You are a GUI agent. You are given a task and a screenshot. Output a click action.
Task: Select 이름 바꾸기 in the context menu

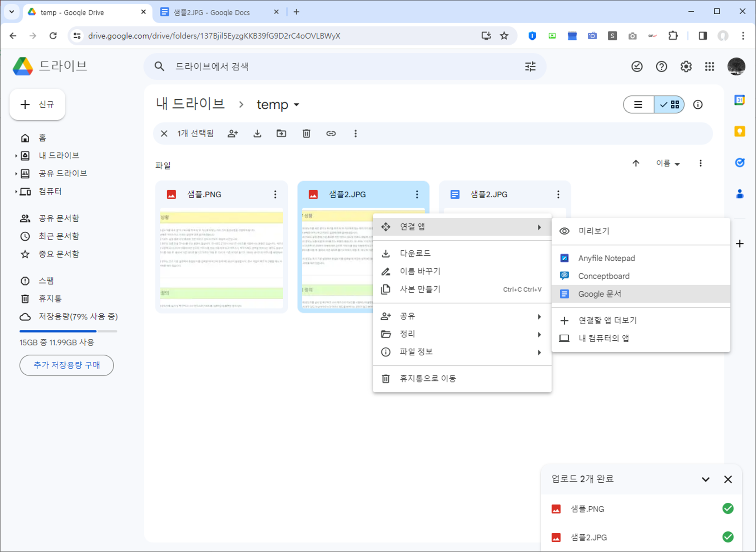(x=420, y=271)
